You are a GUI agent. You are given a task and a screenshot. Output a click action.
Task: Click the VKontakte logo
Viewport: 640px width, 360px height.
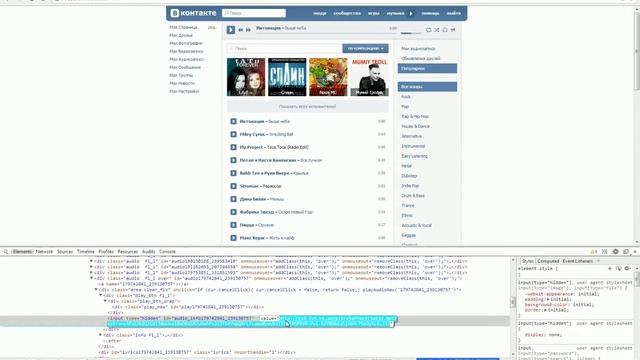[193, 13]
